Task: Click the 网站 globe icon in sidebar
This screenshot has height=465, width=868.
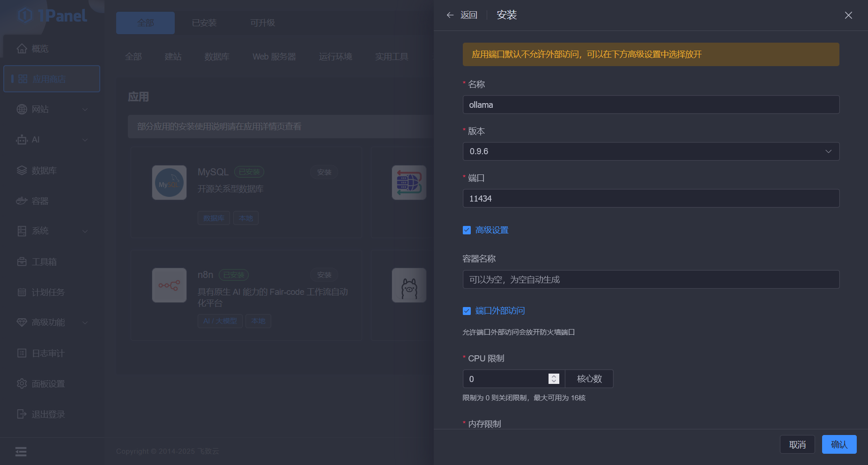Action: [22, 109]
